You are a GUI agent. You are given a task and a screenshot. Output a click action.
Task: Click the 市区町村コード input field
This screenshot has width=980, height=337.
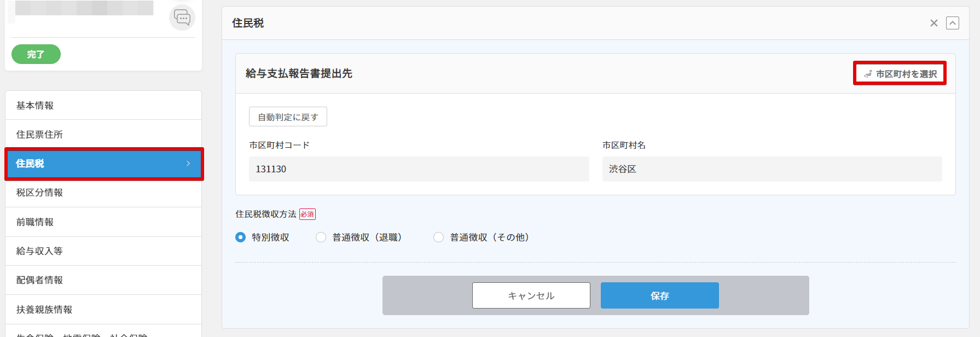point(419,169)
